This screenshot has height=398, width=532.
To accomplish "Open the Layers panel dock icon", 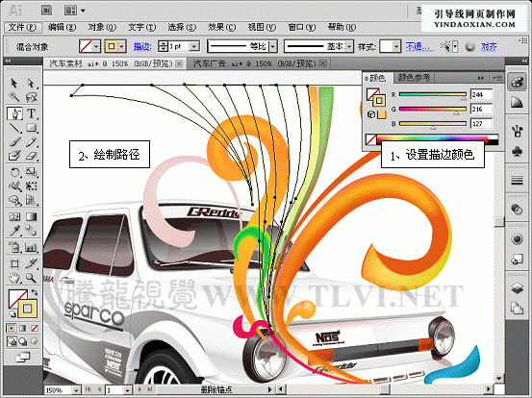I will (x=517, y=288).
